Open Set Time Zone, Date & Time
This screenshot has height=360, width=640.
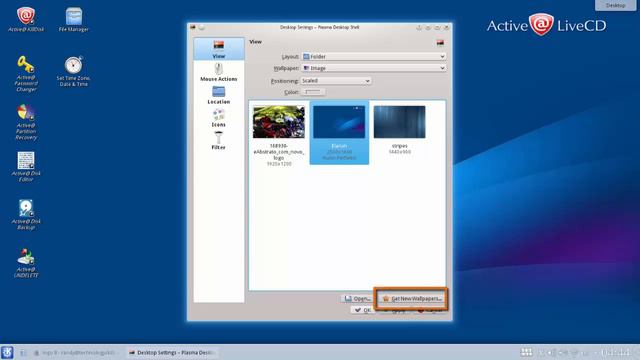tap(73, 71)
